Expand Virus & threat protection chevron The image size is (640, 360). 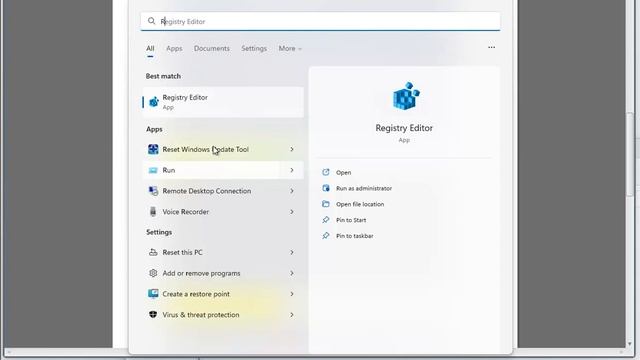point(292,315)
